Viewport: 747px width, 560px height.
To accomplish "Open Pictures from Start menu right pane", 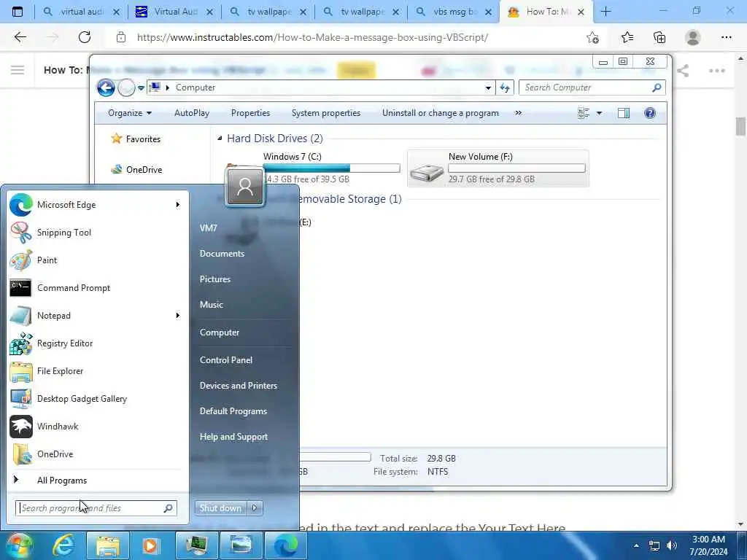I will [215, 279].
